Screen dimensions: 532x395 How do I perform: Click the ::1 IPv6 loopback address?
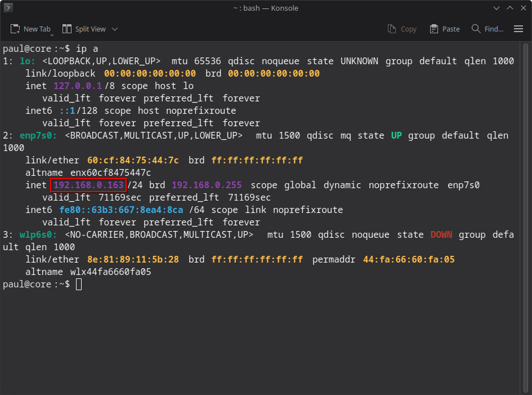tap(67, 110)
